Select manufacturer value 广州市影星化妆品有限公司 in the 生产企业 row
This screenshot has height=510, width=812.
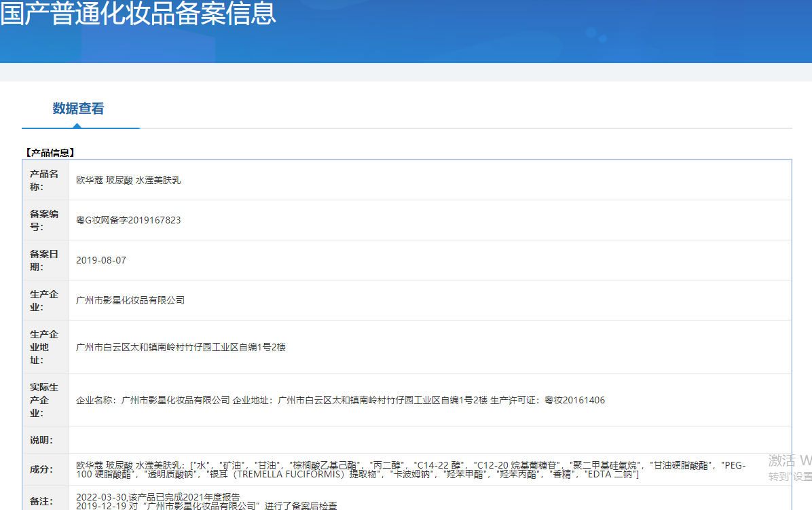pyautogui.click(x=130, y=300)
